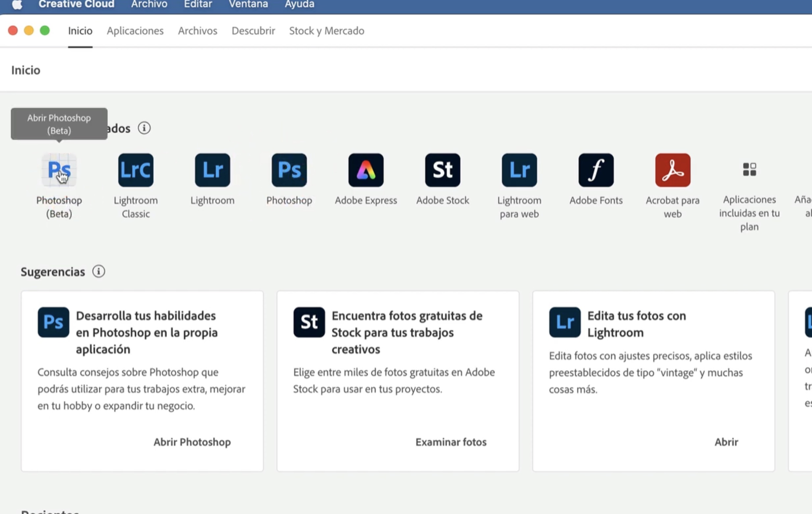Open the Lightroom para web icon
812x514 pixels.
click(x=519, y=170)
